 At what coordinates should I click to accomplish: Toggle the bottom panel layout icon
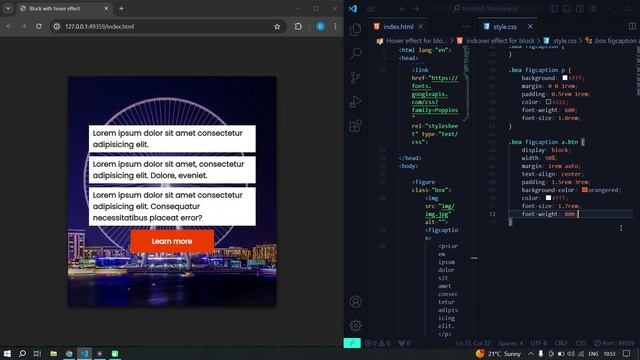point(567,8)
